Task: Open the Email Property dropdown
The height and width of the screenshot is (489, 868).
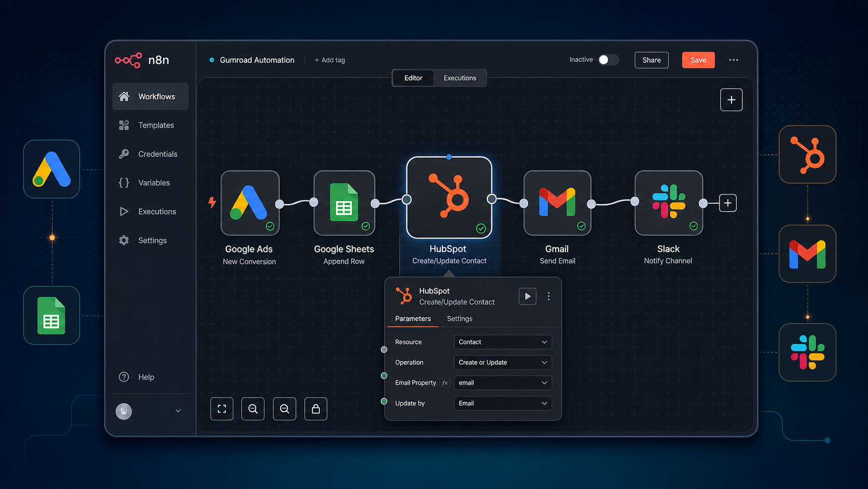Action: pos(503,383)
